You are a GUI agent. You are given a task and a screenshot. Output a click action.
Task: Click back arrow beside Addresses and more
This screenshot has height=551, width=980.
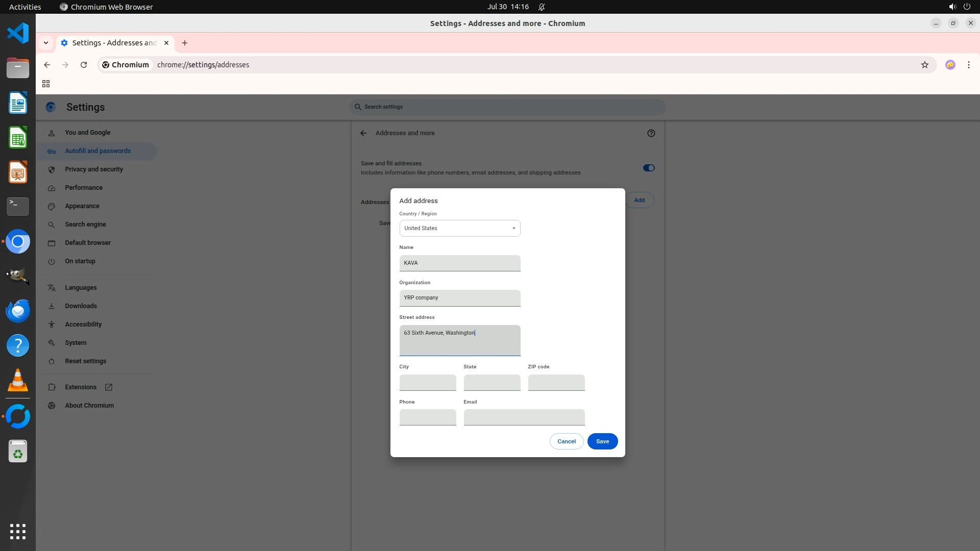click(x=363, y=133)
